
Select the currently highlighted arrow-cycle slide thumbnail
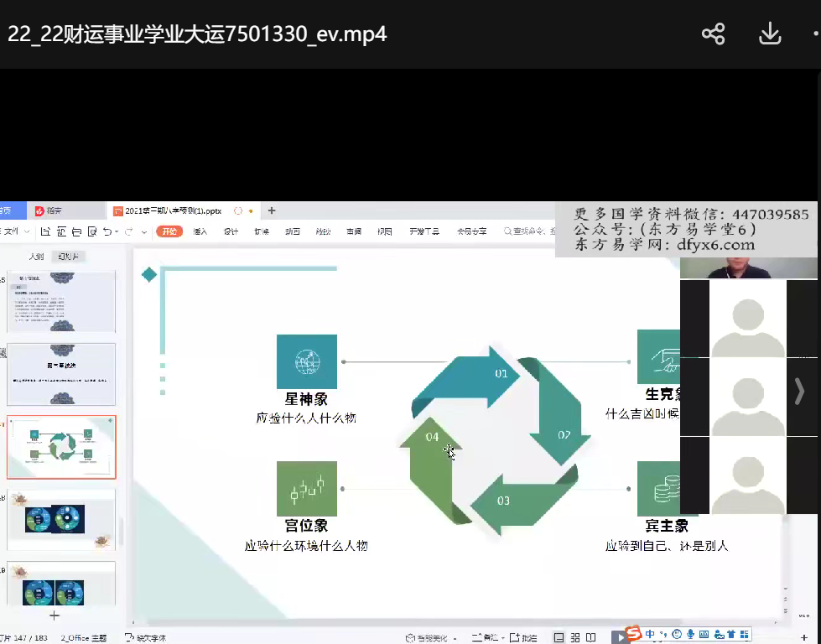point(61,447)
